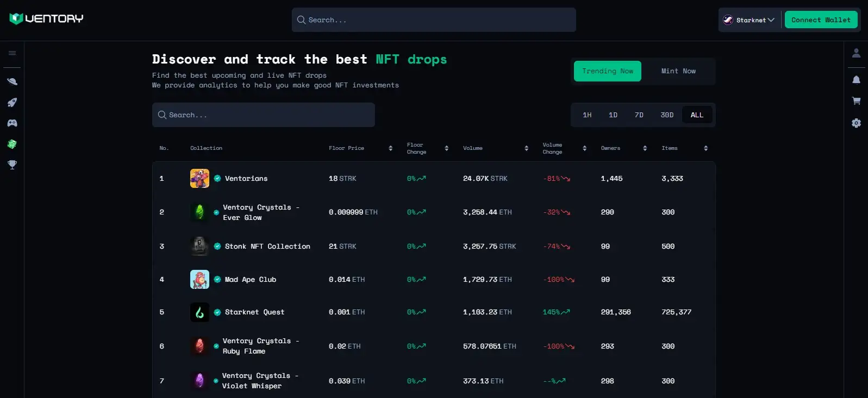The height and width of the screenshot is (398, 868).
Task: Choose the 1H time filter
Action: tap(587, 115)
